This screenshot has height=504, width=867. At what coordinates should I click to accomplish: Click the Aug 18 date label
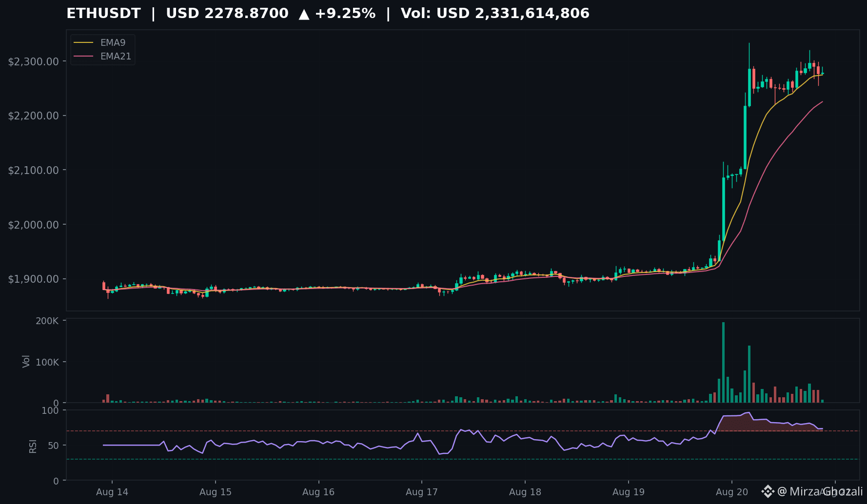525,492
